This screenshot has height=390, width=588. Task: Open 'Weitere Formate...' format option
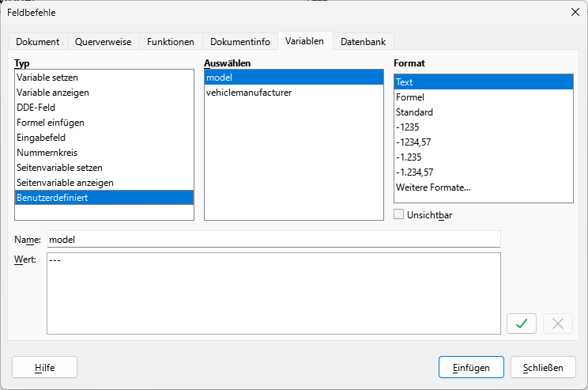pos(432,187)
